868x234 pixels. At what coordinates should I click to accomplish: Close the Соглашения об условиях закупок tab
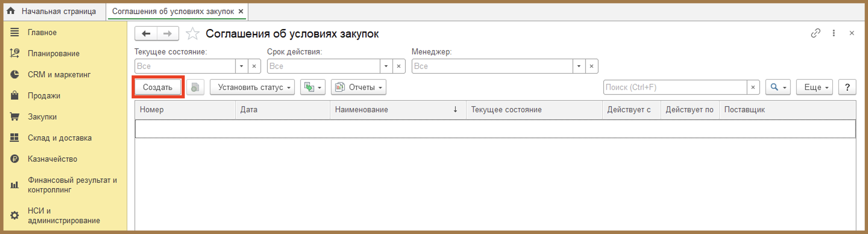tap(241, 11)
